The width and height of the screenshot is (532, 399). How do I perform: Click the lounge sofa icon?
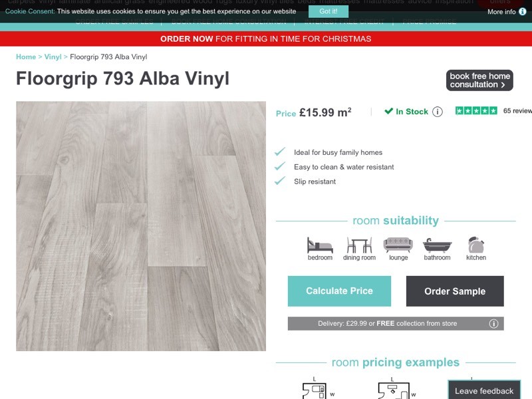coord(398,245)
